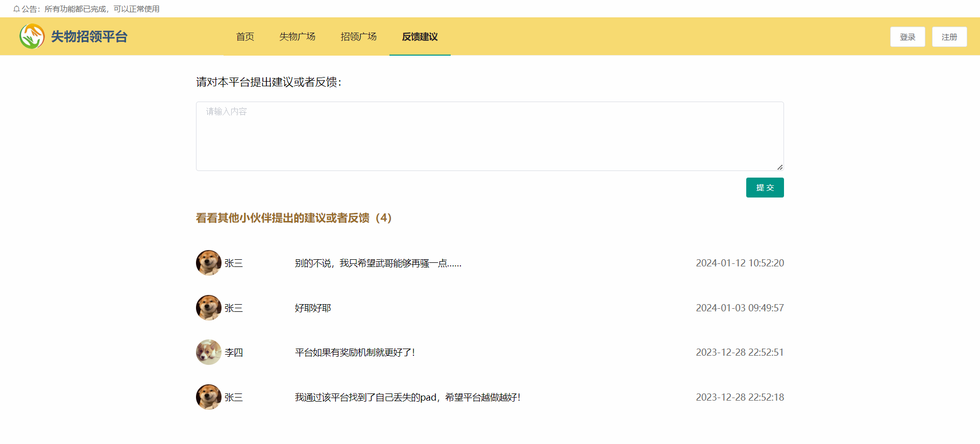
Task: Click 张三's avatar on the 好耶好耶 comment
Action: [x=209, y=308]
